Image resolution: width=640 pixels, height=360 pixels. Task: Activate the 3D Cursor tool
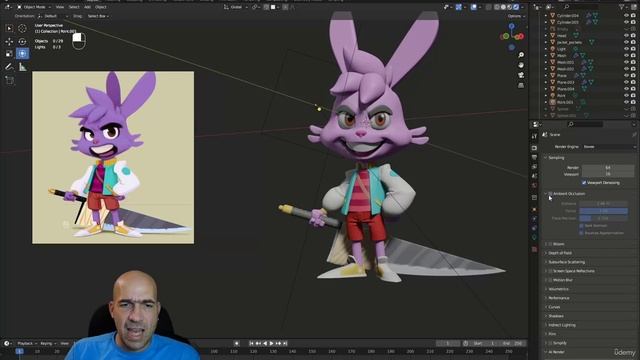tap(22, 29)
